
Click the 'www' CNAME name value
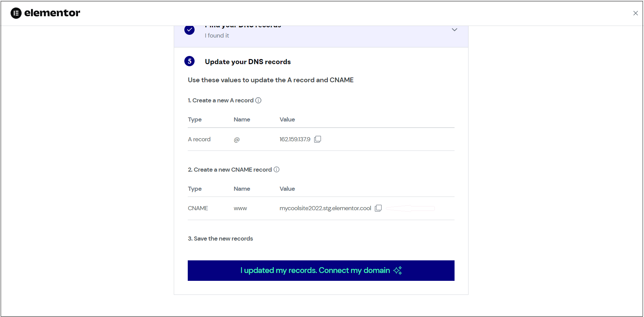(240, 208)
